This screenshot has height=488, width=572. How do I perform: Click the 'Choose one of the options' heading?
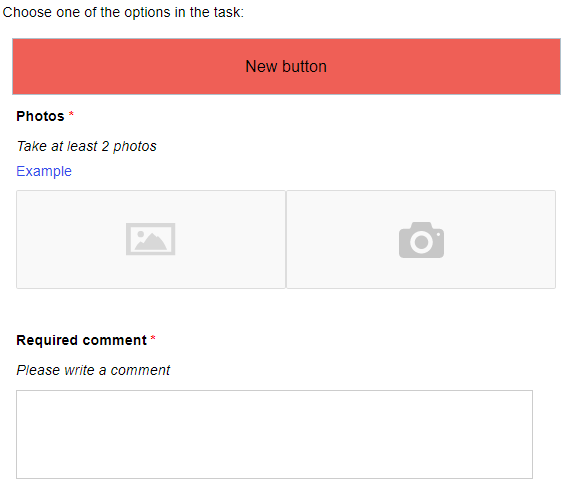tap(123, 12)
